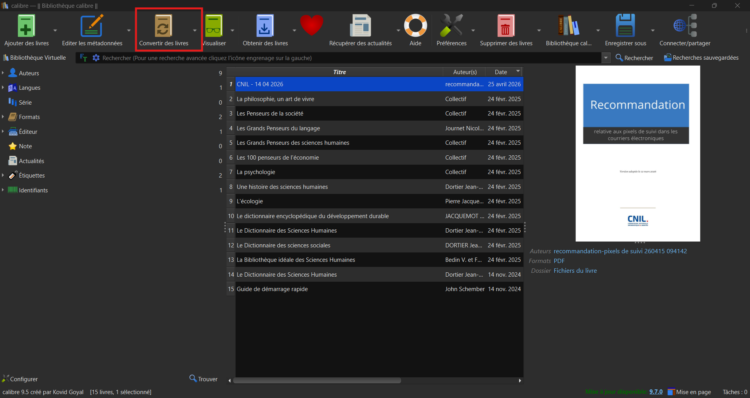The image size is (750, 398).
Task: Expand the Auteurs tree node
Action: point(3,73)
